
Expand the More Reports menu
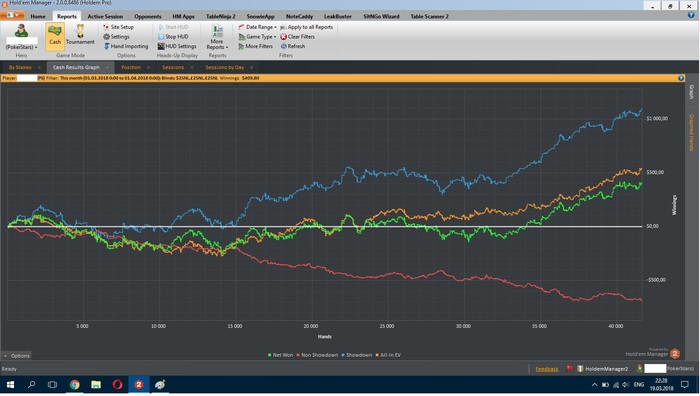(217, 38)
